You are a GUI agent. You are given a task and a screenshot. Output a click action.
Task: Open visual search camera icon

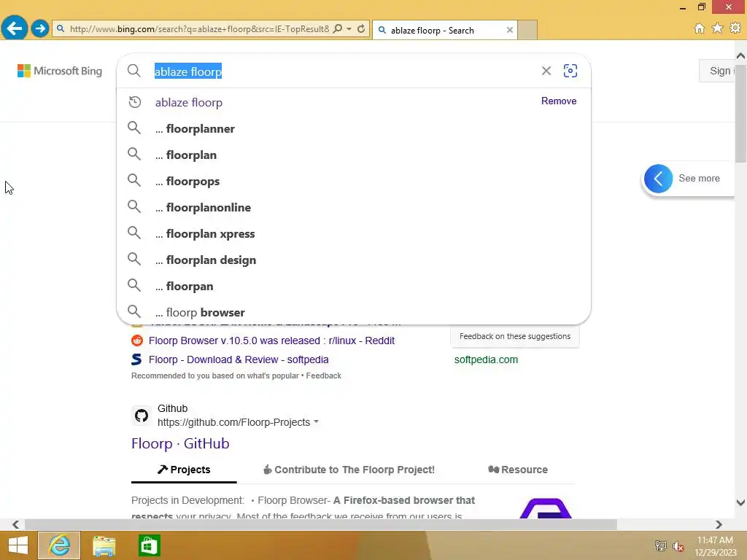coord(570,71)
